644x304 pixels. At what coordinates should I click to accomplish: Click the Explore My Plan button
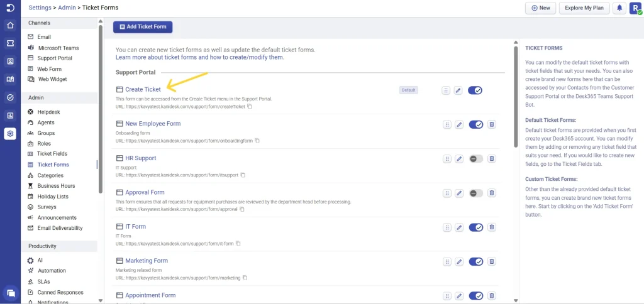click(x=584, y=8)
